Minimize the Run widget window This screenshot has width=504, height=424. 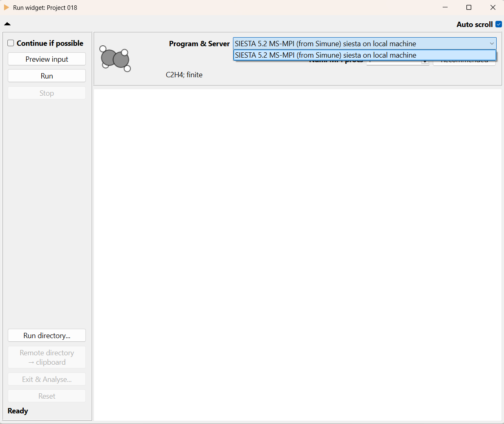(445, 7)
